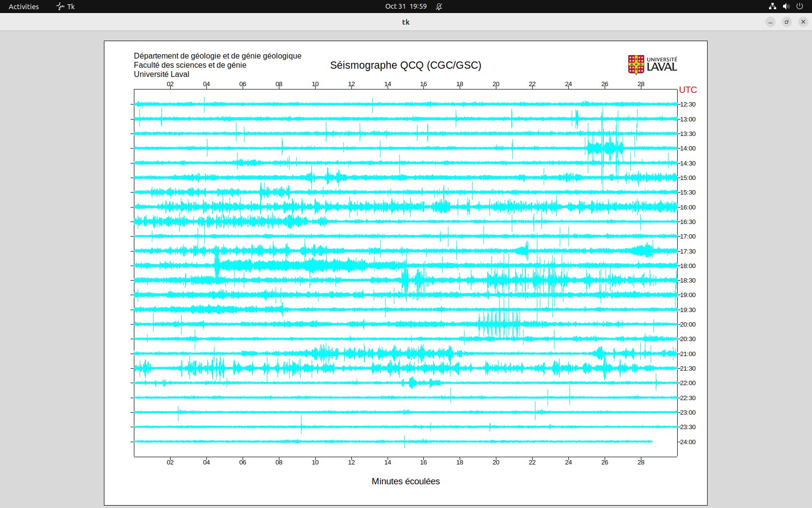Image resolution: width=812 pixels, height=508 pixels.
Task: Click the top axis minute label 16
Action: tap(423, 84)
